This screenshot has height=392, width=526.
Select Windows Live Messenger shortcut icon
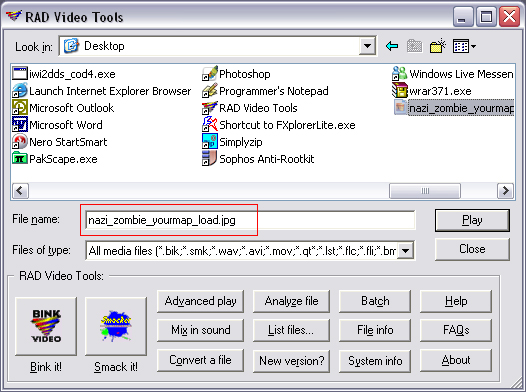(400, 73)
